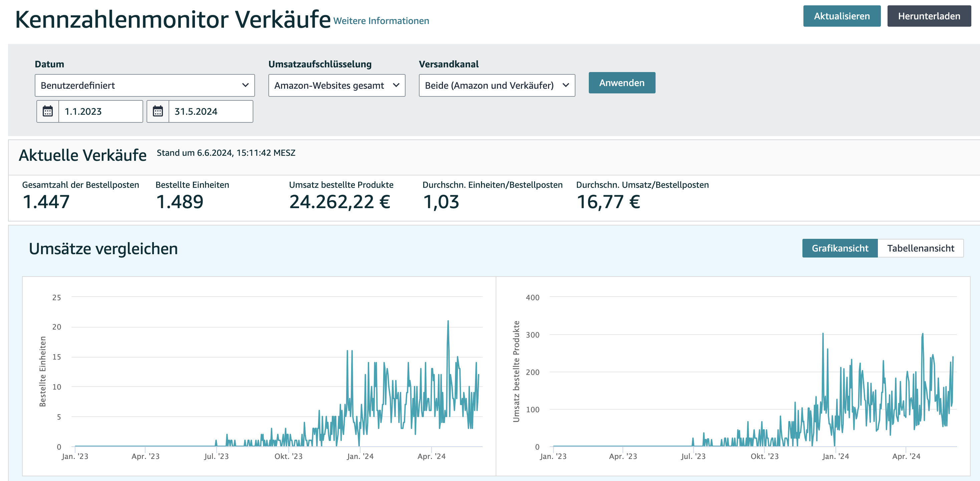
Task: Switch to the Grafikansicht tab
Action: pyautogui.click(x=839, y=248)
